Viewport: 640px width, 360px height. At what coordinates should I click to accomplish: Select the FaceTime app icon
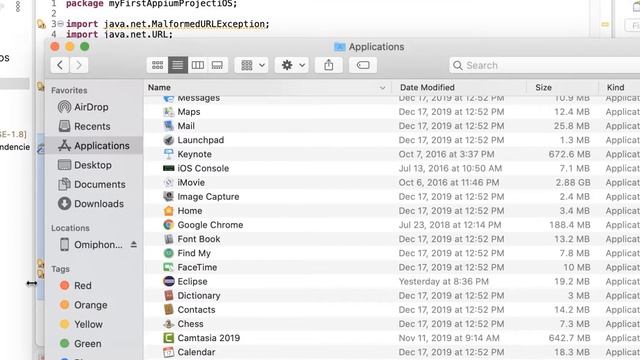pos(169,267)
